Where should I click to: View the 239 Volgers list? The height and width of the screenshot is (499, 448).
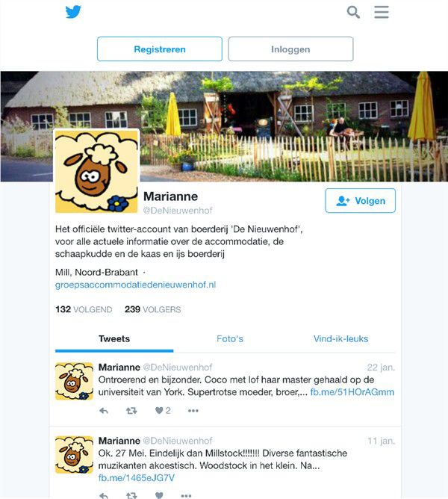coord(153,309)
